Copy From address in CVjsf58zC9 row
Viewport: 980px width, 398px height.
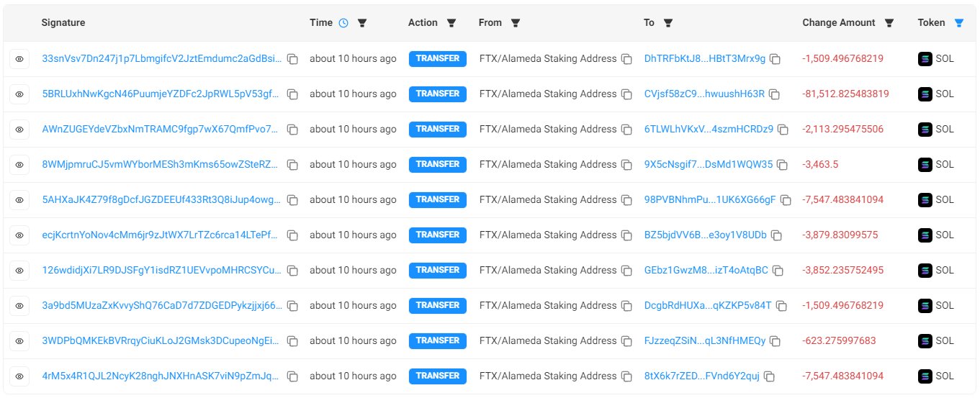click(626, 94)
